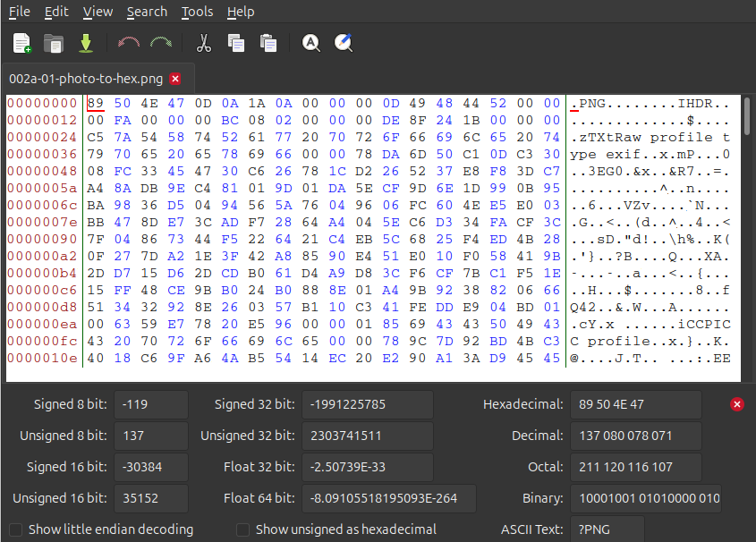Close the conversion panel with red X
Viewport: 756px width, 542px height.
736,404
